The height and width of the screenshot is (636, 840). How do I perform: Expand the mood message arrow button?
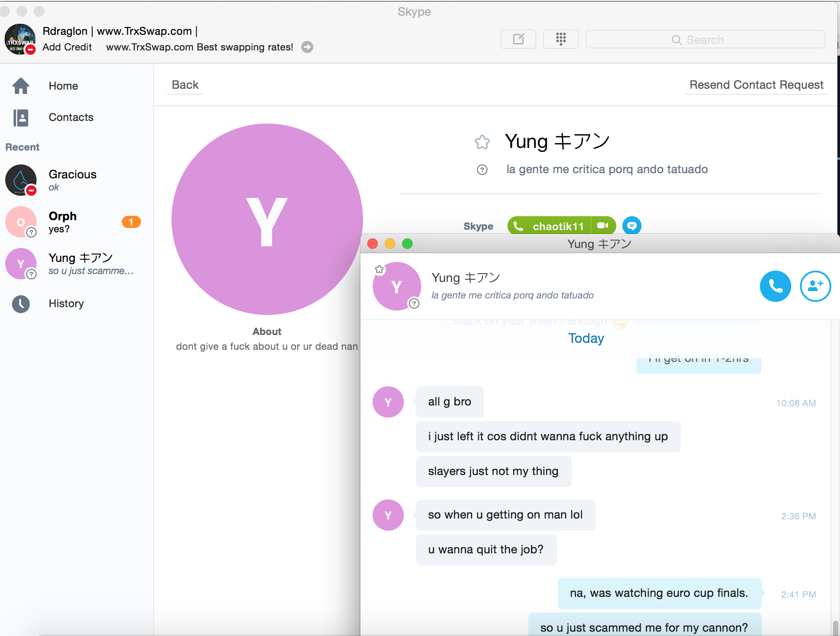pyautogui.click(x=307, y=47)
